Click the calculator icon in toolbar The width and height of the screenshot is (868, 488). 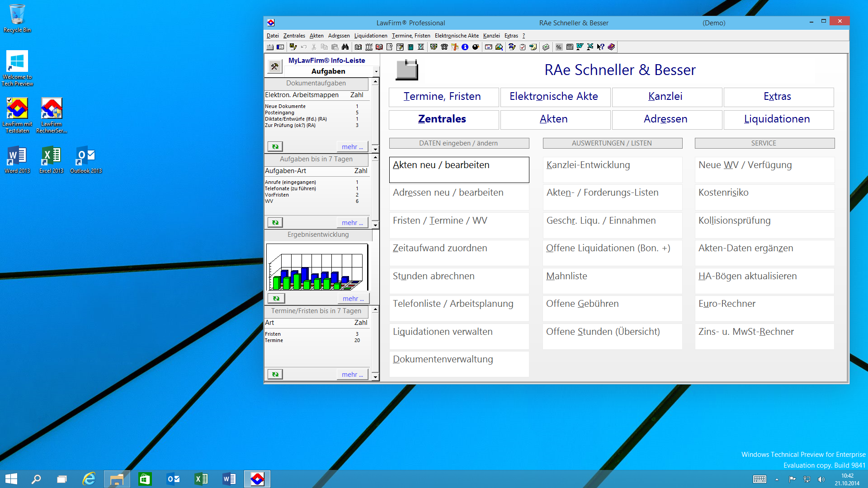tap(570, 47)
